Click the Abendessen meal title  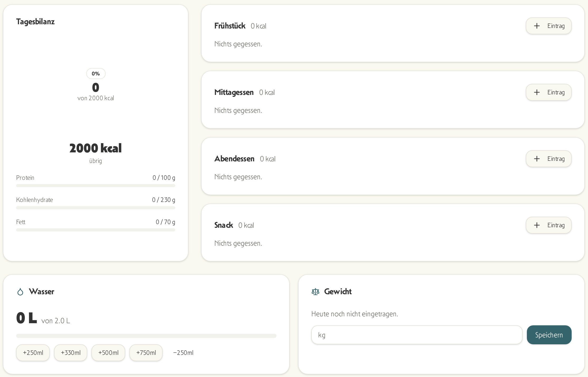click(234, 159)
